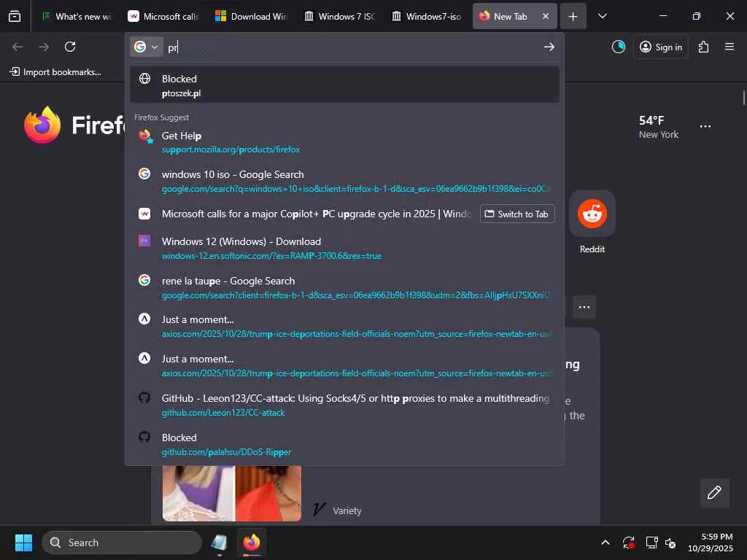Click the network display tray icon

pos(651,542)
